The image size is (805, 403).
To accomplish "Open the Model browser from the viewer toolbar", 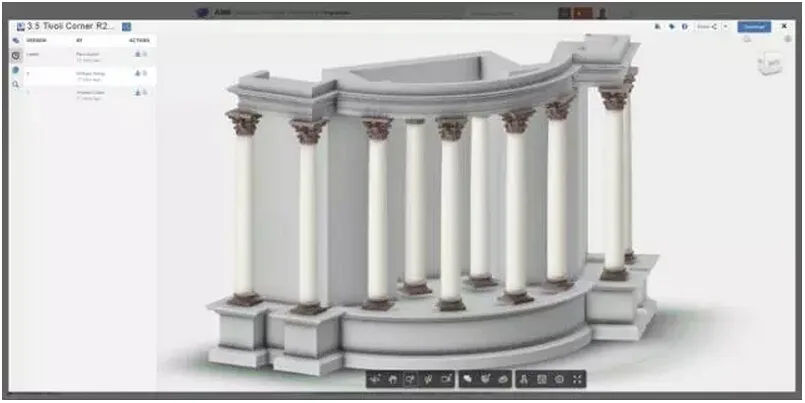I will click(524, 379).
